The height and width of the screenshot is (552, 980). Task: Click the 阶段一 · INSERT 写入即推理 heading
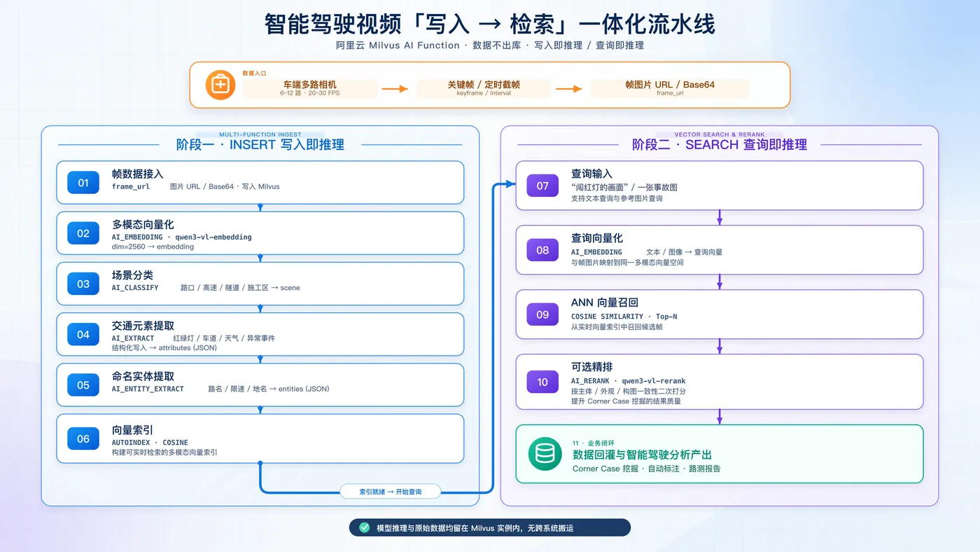(260, 145)
